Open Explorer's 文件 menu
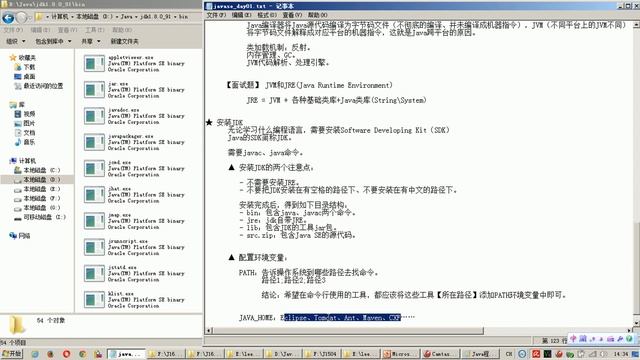Viewport: 640px width, 360px height. coord(12,30)
